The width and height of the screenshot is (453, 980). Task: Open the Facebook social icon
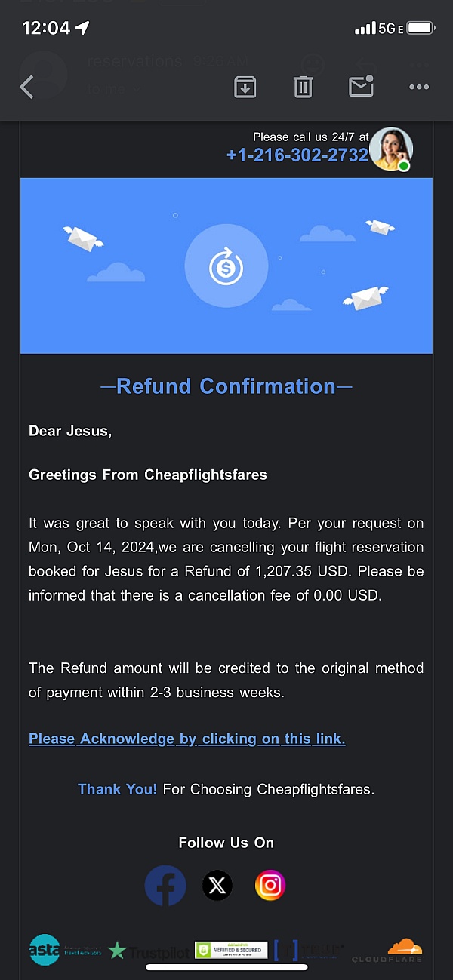click(x=165, y=885)
